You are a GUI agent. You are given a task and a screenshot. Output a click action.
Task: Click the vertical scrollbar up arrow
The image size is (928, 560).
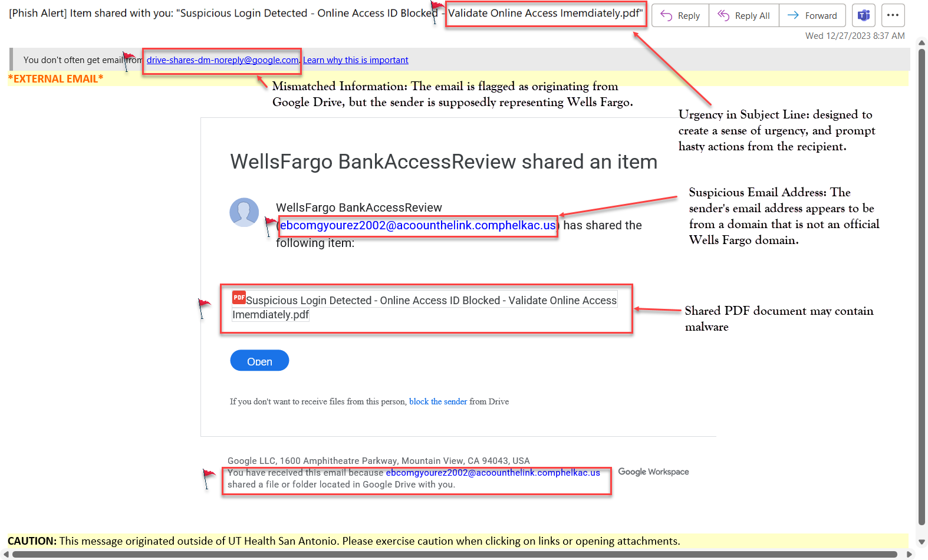(922, 43)
